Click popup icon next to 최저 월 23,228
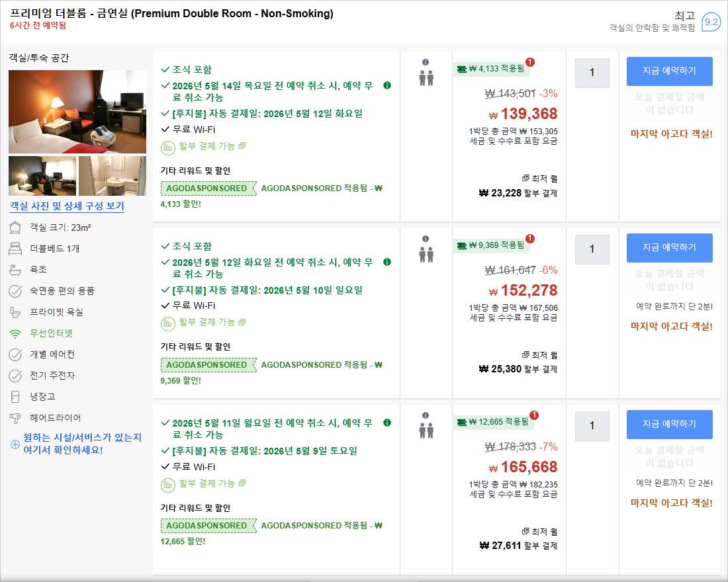The width and height of the screenshot is (728, 582). (525, 178)
